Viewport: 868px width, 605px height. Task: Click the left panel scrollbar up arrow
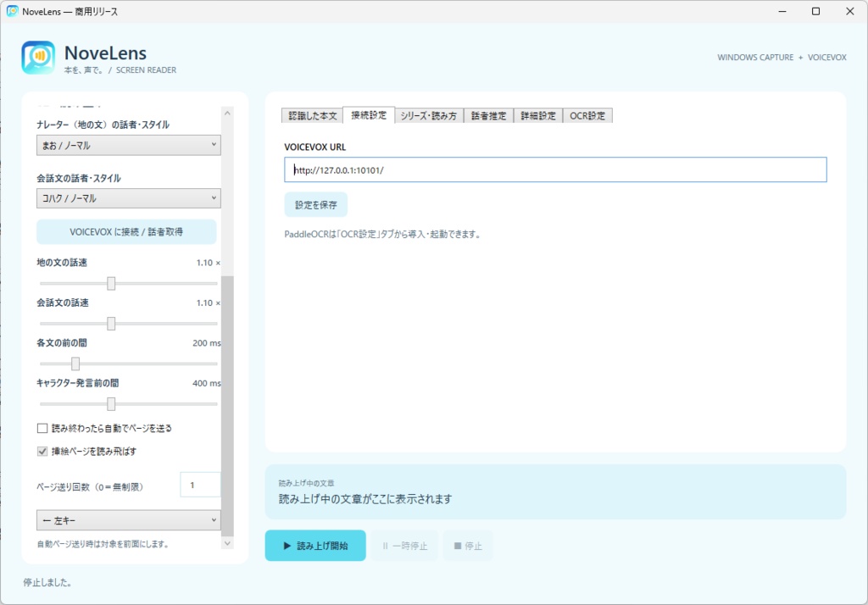click(227, 113)
